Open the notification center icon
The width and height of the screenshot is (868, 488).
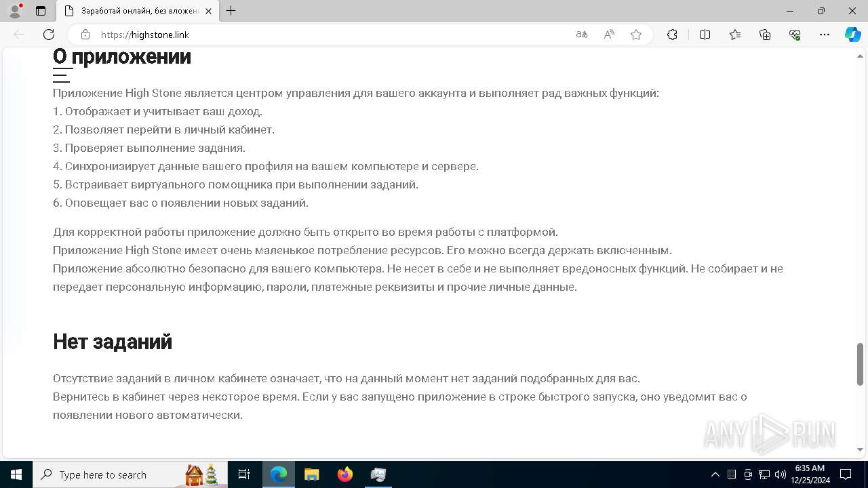846,474
